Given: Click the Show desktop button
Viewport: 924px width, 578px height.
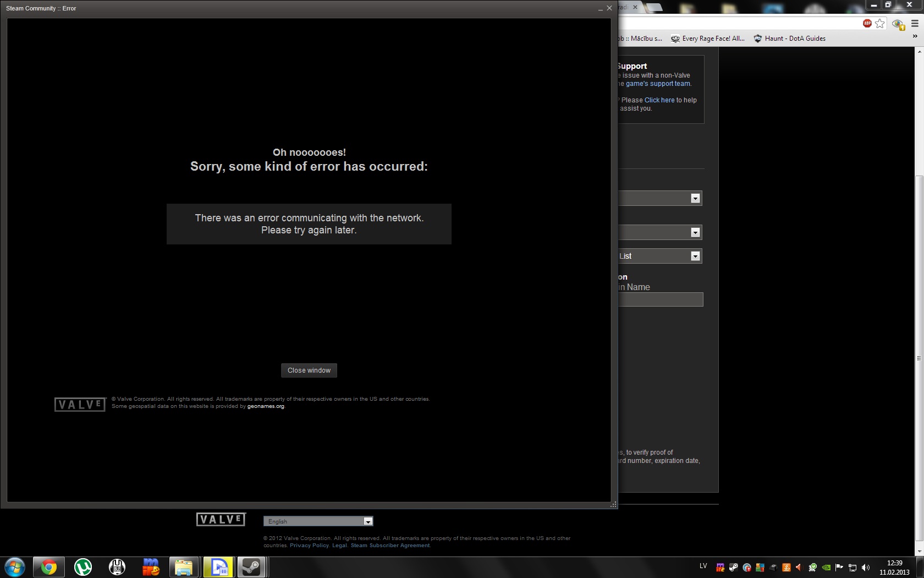Looking at the screenshot, I should tap(920, 568).
